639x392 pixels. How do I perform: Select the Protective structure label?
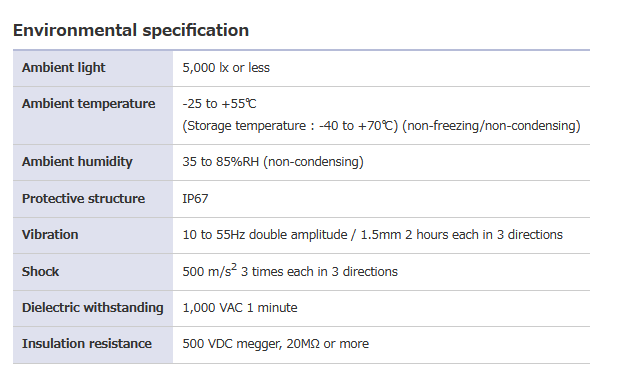(84, 198)
